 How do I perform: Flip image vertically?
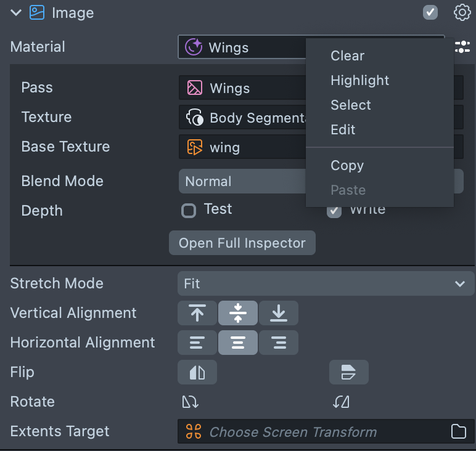coord(348,372)
